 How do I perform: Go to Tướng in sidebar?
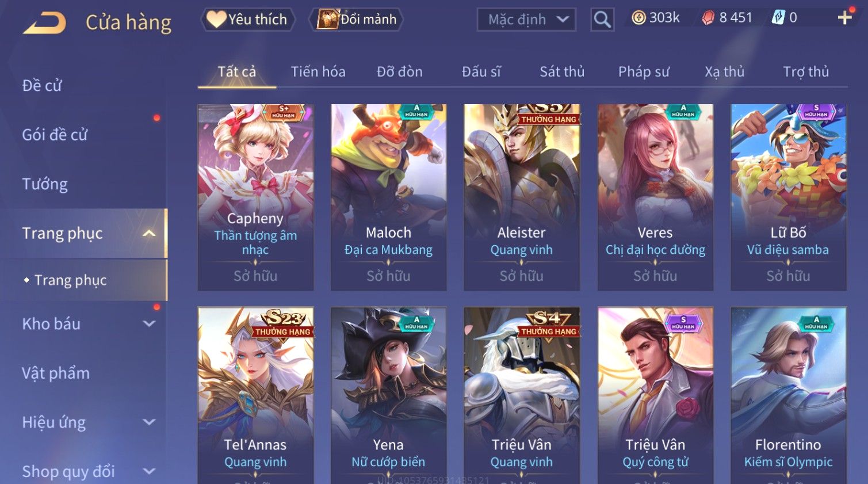click(x=45, y=184)
